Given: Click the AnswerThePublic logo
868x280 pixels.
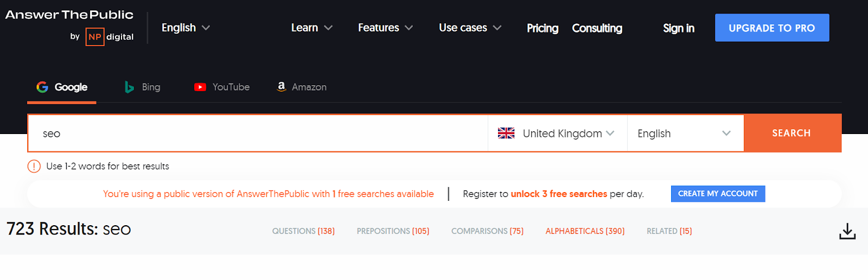Looking at the screenshot, I should tap(69, 15).
